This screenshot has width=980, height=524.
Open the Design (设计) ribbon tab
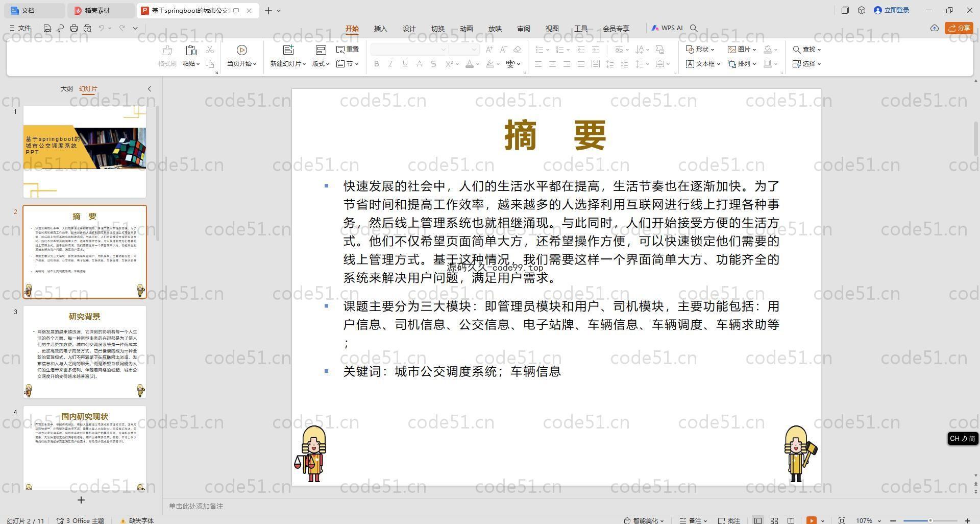[409, 29]
